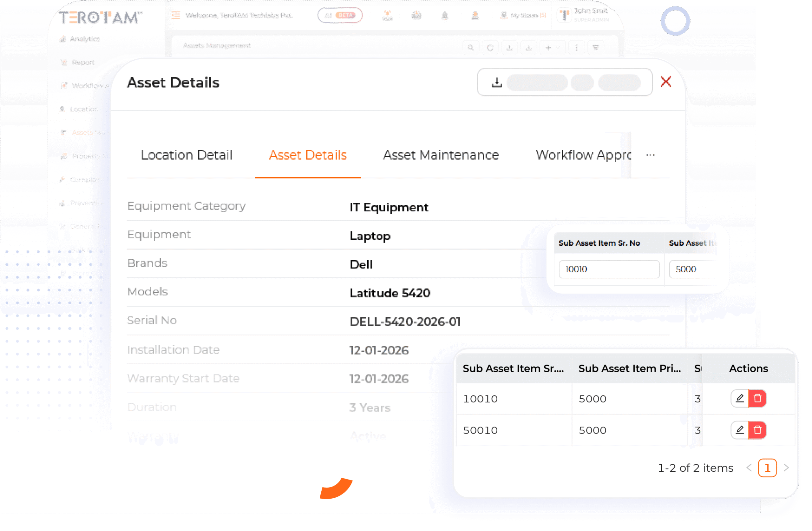Delete the sub asset row 10010
Screen dimensions: 812x531
pos(757,398)
